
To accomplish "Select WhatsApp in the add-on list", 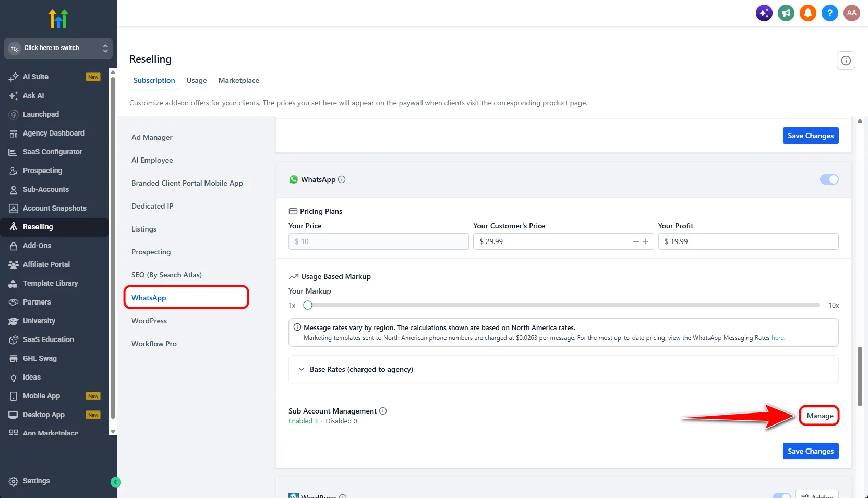I will click(x=186, y=298).
